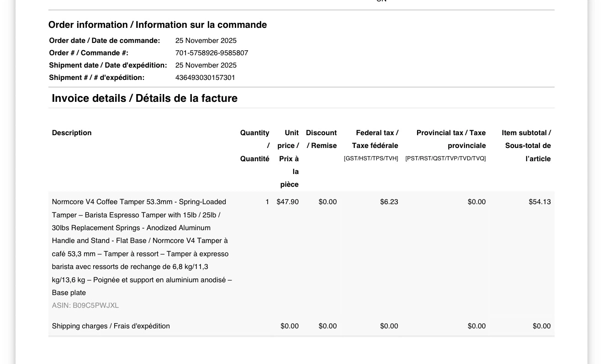
Task: Click the $54.13 item subtotal
Action: pos(540,202)
